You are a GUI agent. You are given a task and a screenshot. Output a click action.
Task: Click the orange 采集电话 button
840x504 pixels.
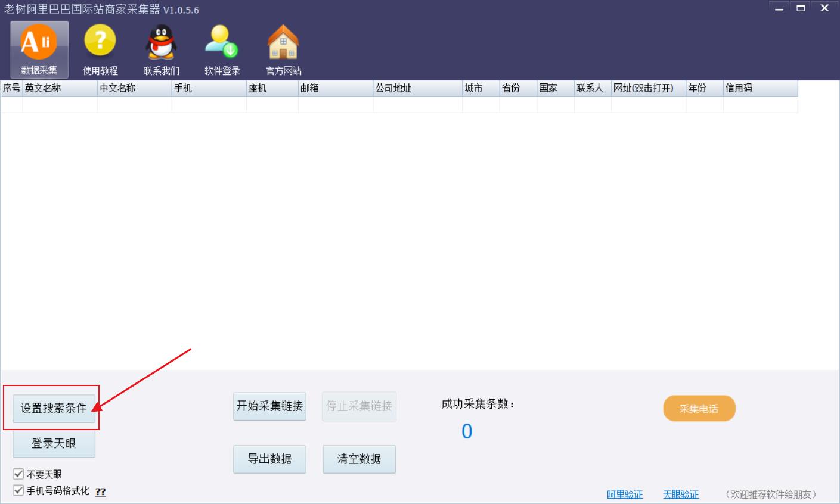click(699, 409)
